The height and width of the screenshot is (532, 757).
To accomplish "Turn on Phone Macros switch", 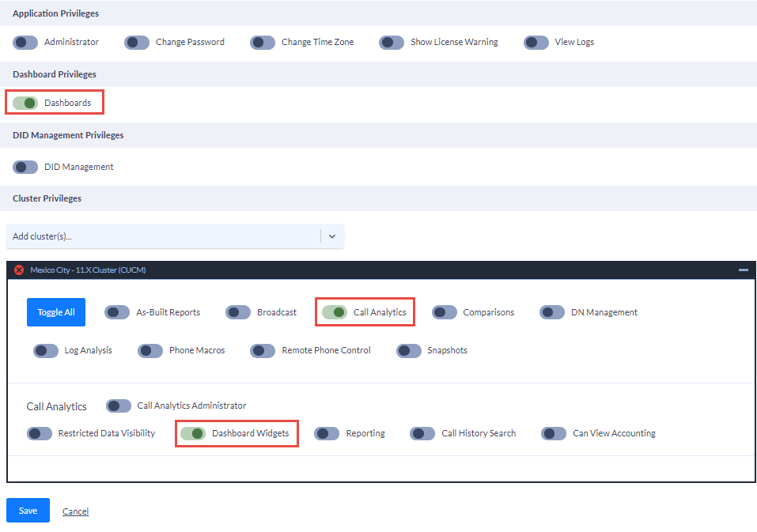I will 150,351.
